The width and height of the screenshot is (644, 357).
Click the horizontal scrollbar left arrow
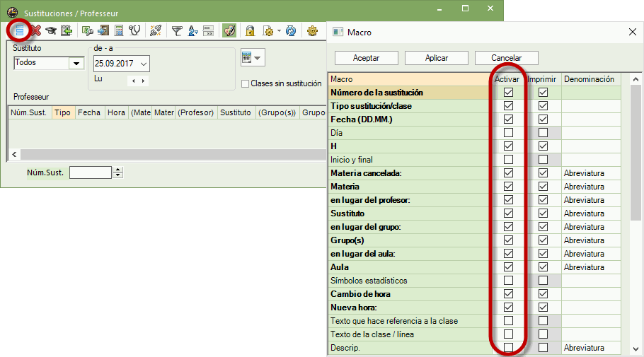tap(14, 154)
